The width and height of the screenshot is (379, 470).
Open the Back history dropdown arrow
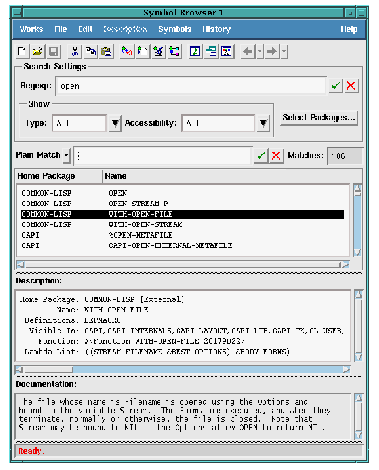coord(260,51)
